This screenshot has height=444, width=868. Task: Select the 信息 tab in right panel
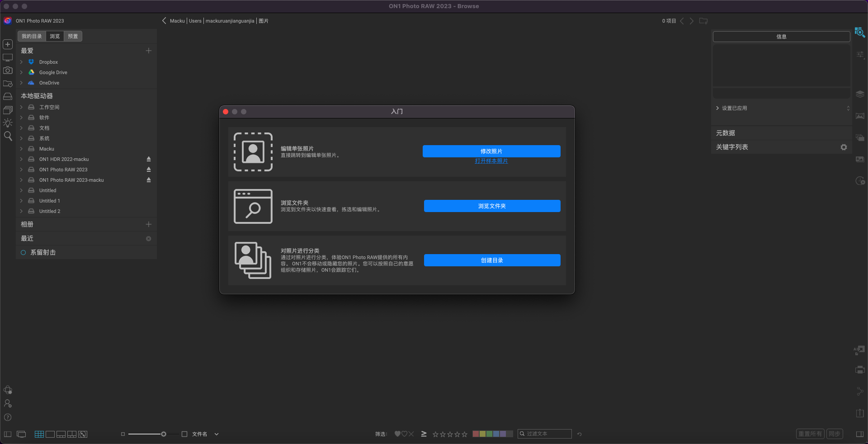pos(781,37)
